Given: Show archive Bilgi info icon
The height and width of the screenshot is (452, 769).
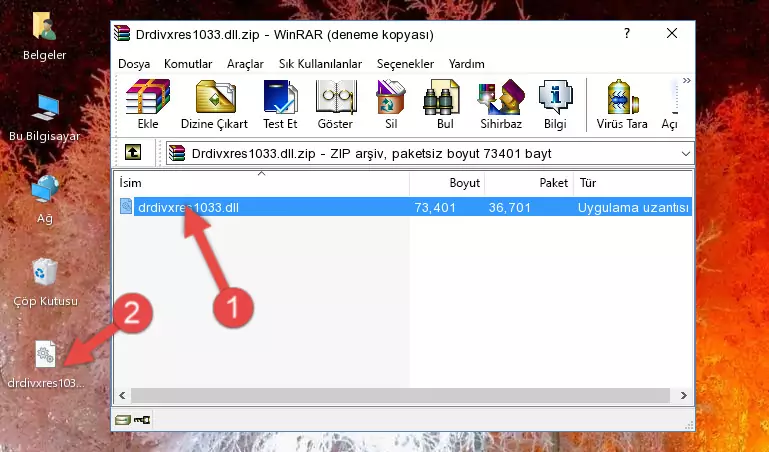Looking at the screenshot, I should [555, 104].
